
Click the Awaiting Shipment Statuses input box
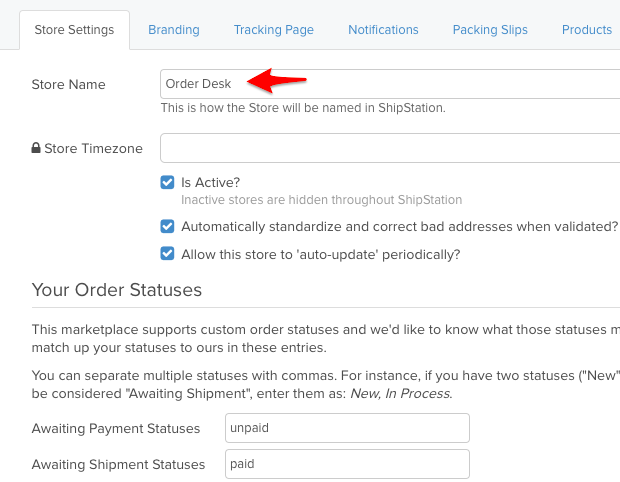(348, 464)
